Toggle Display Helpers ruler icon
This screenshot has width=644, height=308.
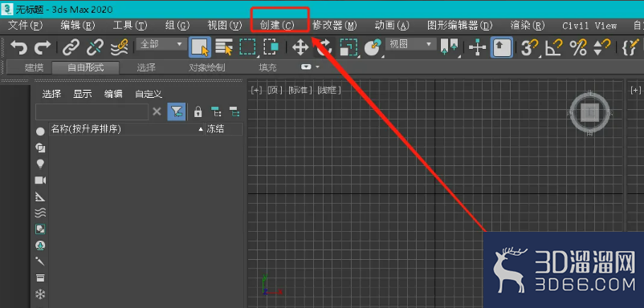pos(40,197)
